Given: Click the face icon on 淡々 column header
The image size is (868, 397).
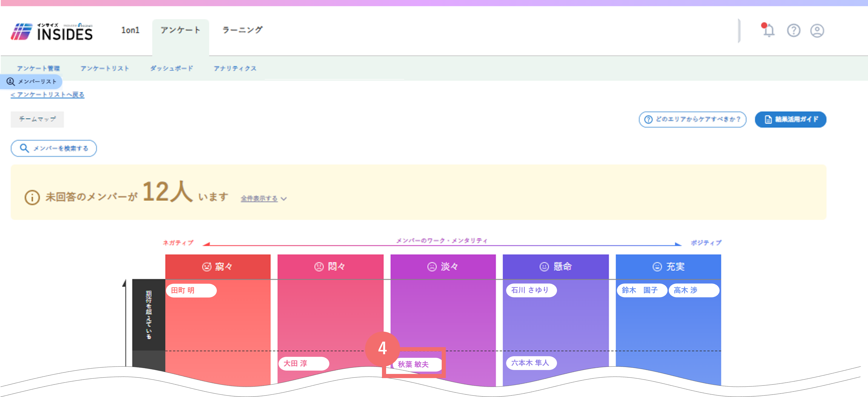Looking at the screenshot, I should (432, 267).
